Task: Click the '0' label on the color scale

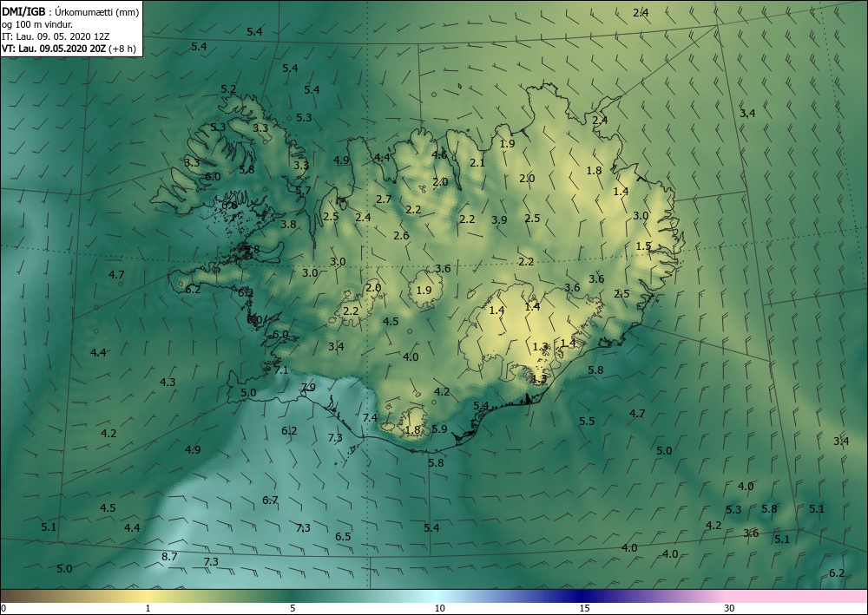Action: [3, 608]
